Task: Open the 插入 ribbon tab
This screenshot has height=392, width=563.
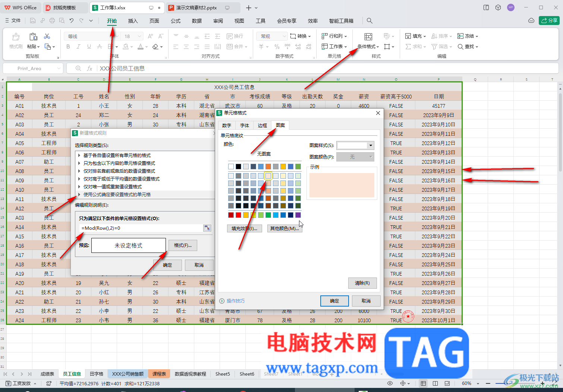Action: click(x=133, y=21)
